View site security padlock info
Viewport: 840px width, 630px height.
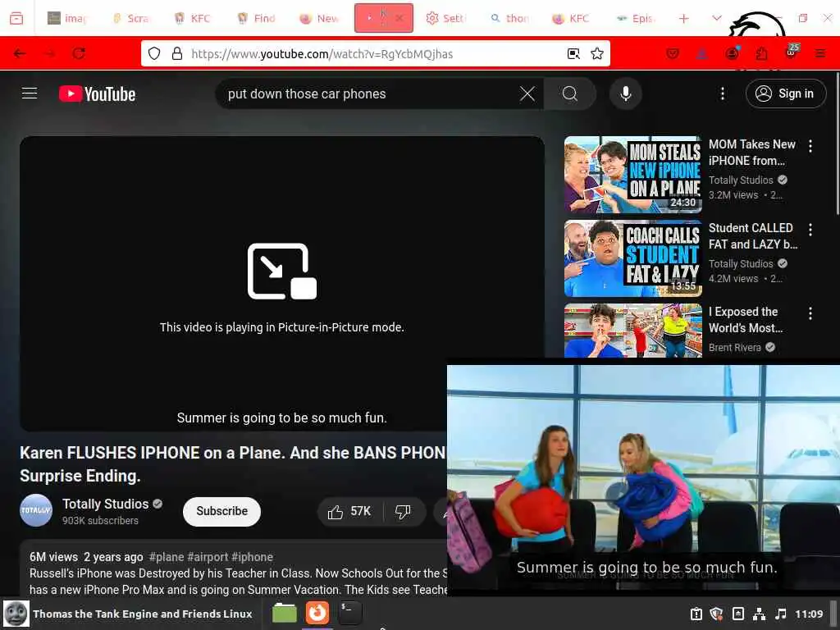[177, 53]
